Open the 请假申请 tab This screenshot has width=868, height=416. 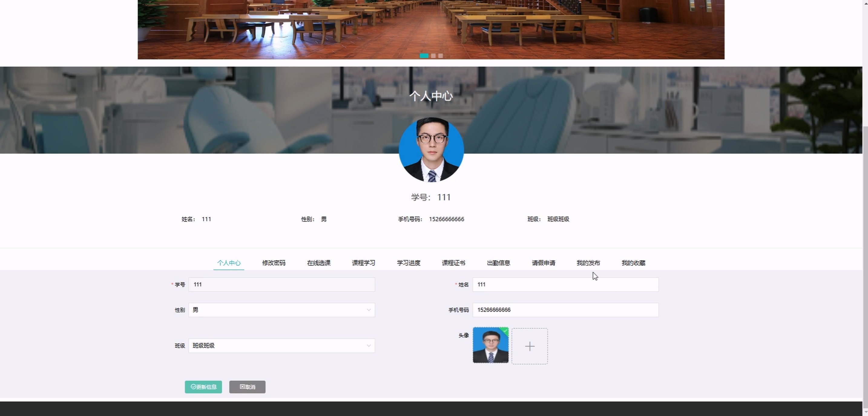click(x=543, y=263)
